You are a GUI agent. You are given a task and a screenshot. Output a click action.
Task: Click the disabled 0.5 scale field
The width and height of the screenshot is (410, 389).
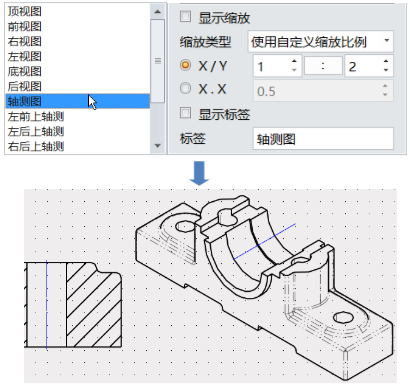coord(323,91)
